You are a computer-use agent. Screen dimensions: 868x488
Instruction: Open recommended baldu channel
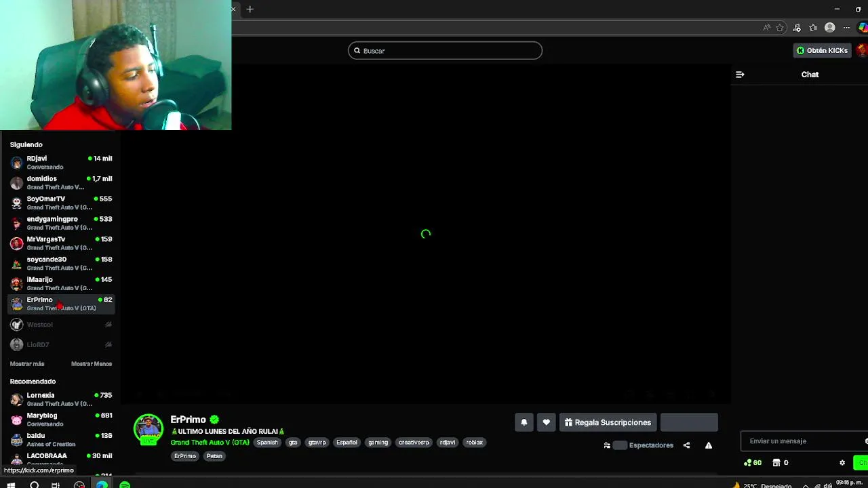[61, 440]
